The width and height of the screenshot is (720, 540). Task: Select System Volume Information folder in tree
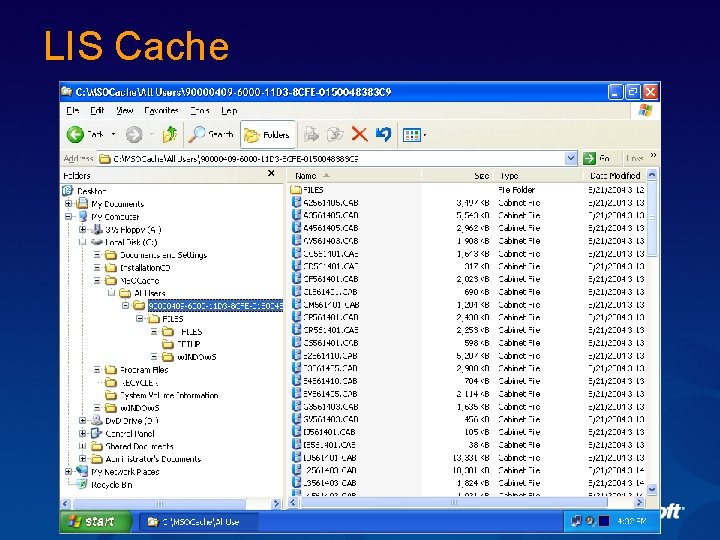click(169, 395)
